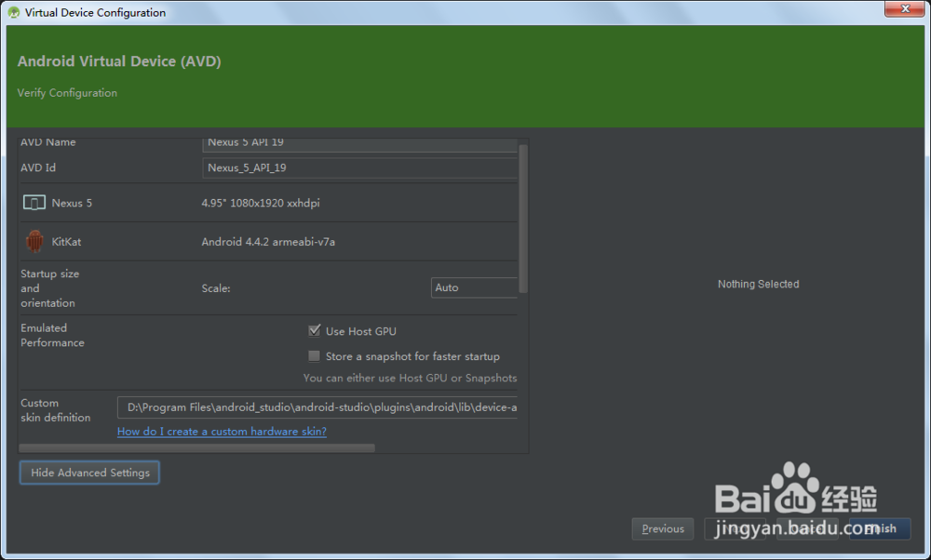Click the 'Nexus 5' device label
The image size is (931, 560).
point(72,203)
